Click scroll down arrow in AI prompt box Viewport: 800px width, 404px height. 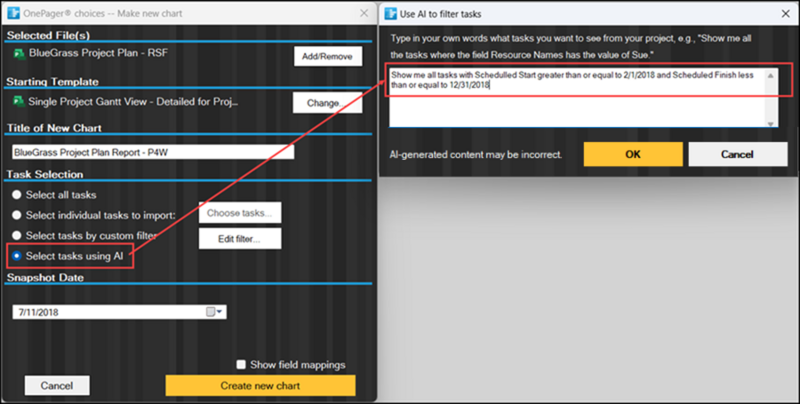point(771,123)
